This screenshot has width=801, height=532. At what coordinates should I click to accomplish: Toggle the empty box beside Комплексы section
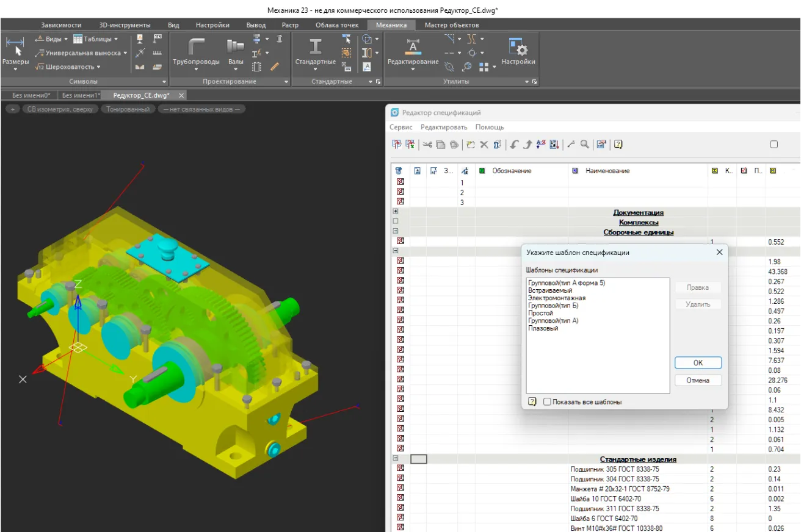(x=396, y=221)
